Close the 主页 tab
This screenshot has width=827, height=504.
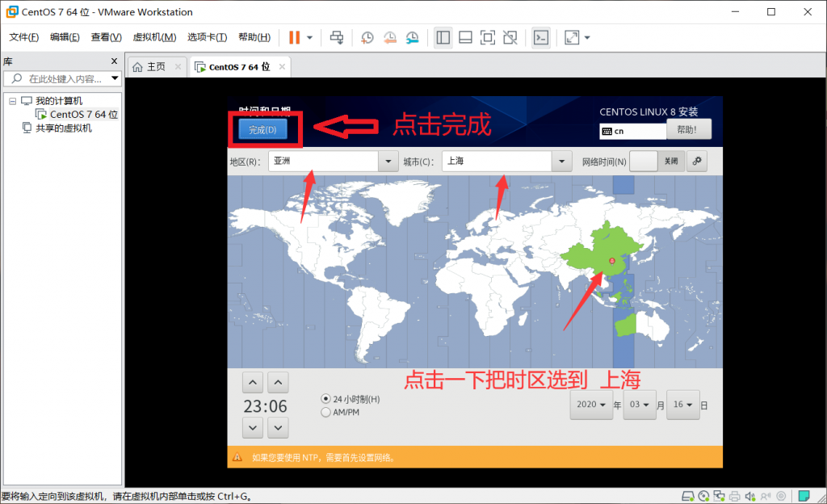[x=178, y=67]
